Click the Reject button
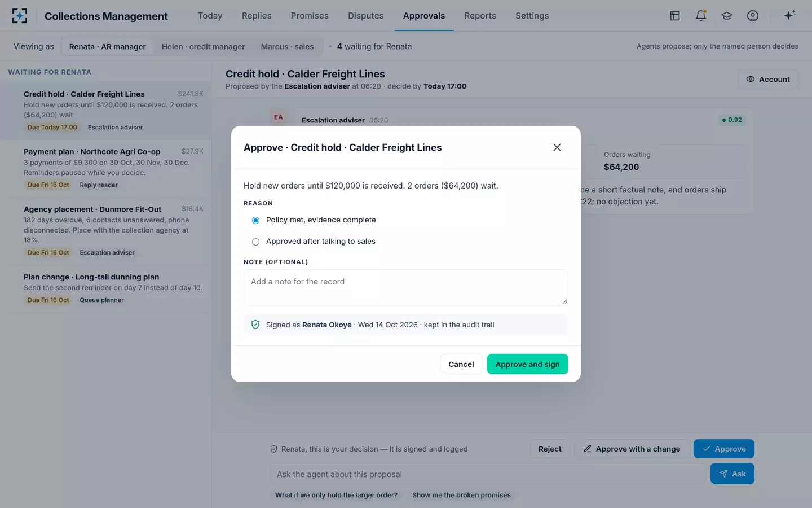 pos(550,449)
